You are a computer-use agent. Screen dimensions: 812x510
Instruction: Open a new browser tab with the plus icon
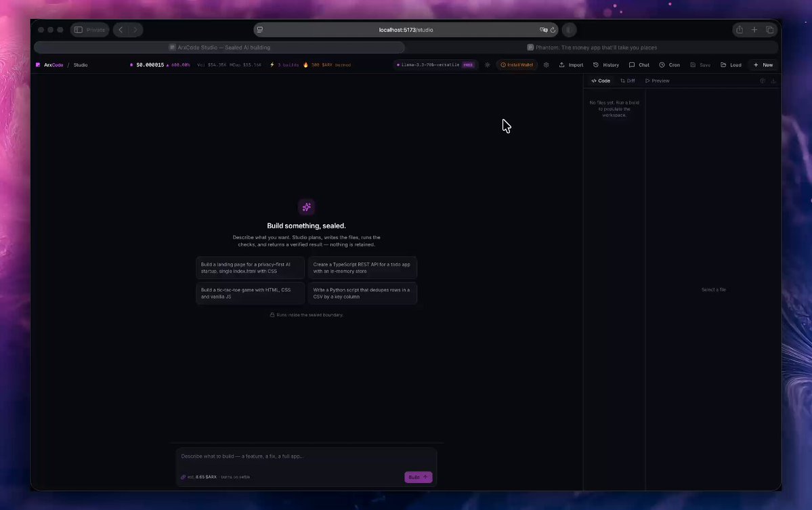pyautogui.click(x=754, y=30)
